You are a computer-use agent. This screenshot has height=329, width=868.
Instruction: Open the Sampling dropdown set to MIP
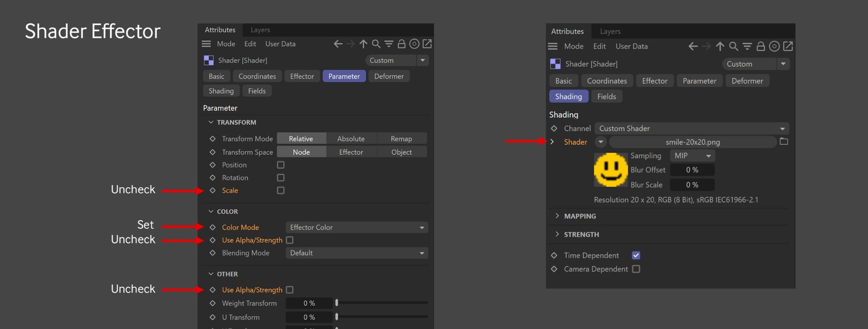click(x=693, y=156)
